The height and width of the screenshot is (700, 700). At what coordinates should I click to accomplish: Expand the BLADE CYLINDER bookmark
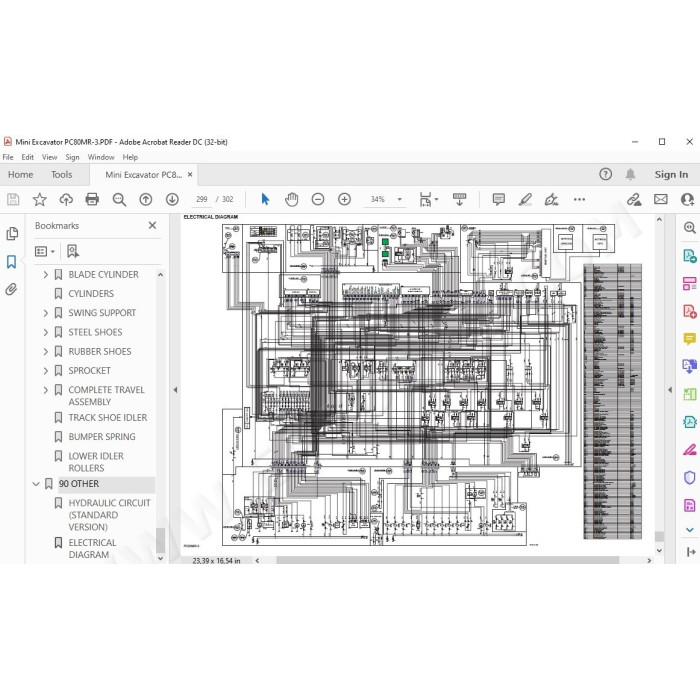(x=46, y=275)
